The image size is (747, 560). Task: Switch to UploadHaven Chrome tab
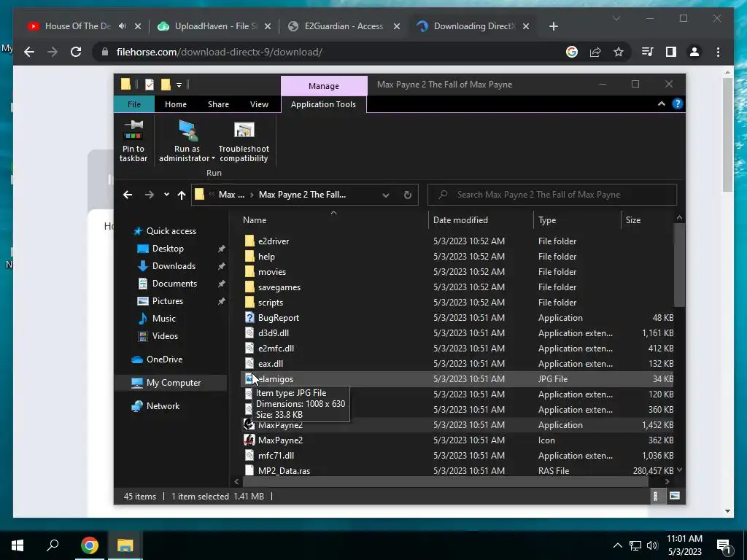pyautogui.click(x=214, y=26)
